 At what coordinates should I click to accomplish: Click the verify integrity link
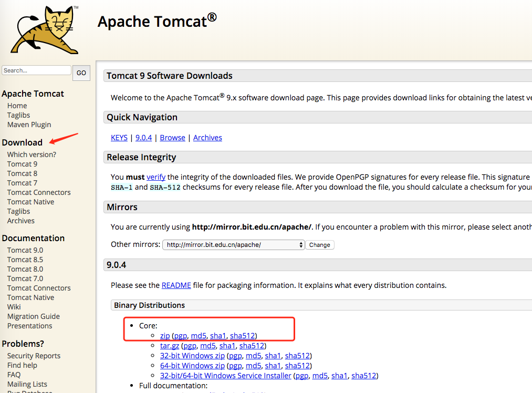click(156, 177)
